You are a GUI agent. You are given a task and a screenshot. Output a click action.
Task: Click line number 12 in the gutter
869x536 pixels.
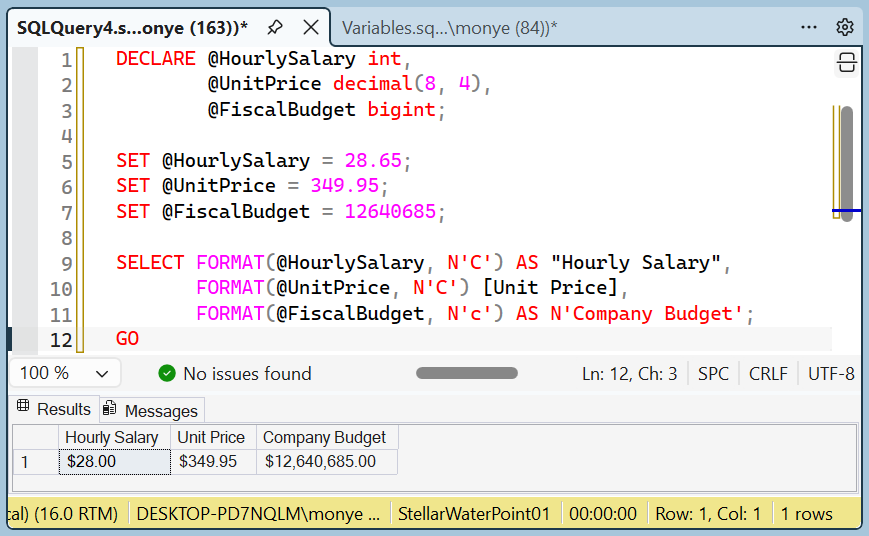pos(61,339)
